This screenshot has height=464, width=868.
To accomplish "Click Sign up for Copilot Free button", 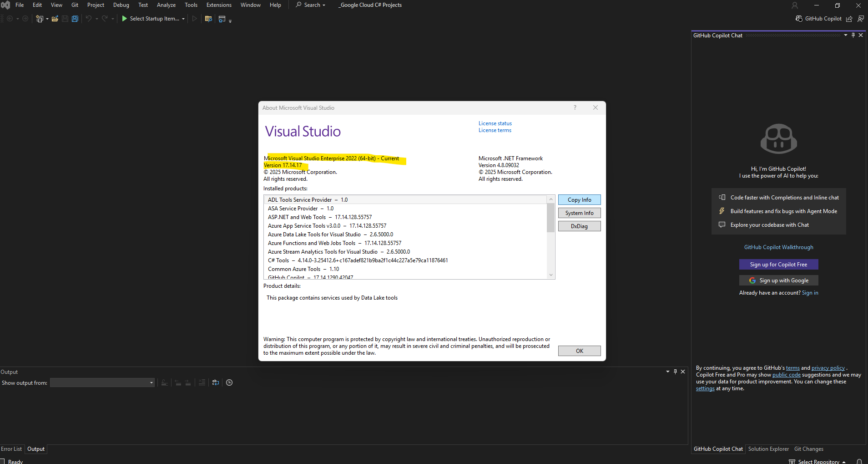I will coord(779,265).
